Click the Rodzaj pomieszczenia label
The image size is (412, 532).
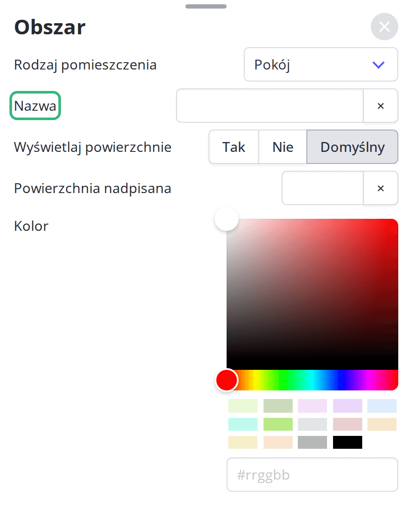(85, 65)
